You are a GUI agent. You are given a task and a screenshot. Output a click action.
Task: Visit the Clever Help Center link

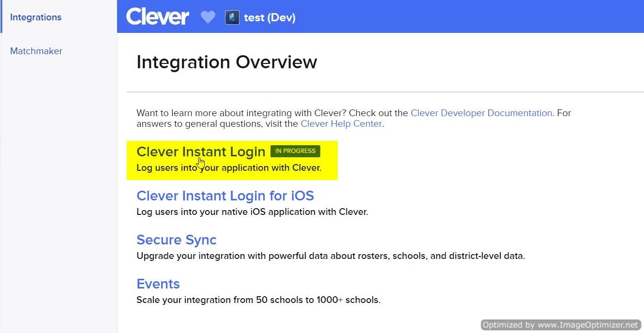(342, 123)
